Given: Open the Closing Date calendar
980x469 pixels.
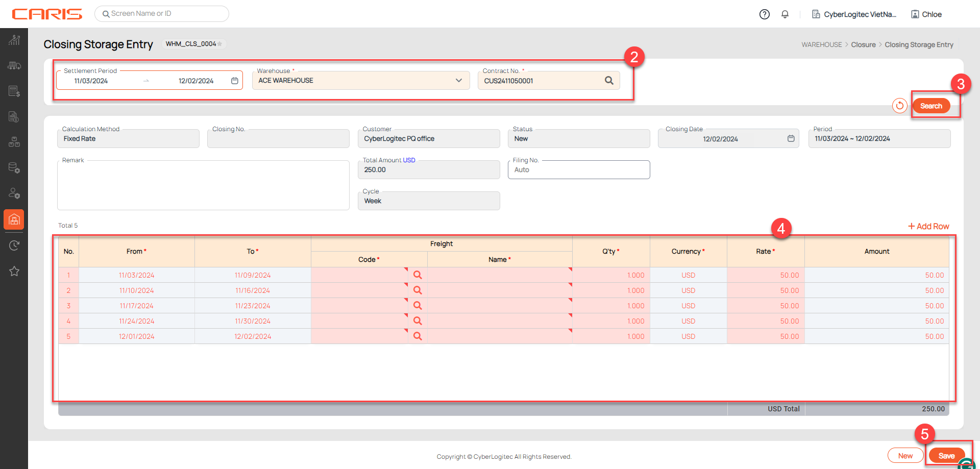Looking at the screenshot, I should pyautogui.click(x=791, y=139).
